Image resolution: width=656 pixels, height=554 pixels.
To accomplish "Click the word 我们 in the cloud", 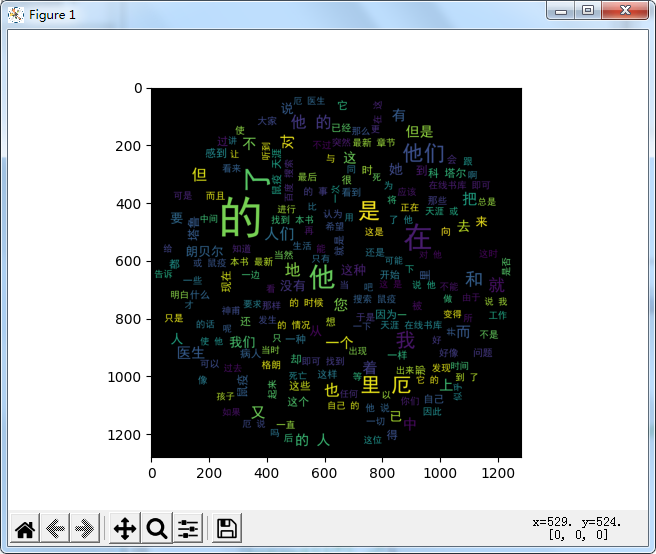I will tap(242, 342).
